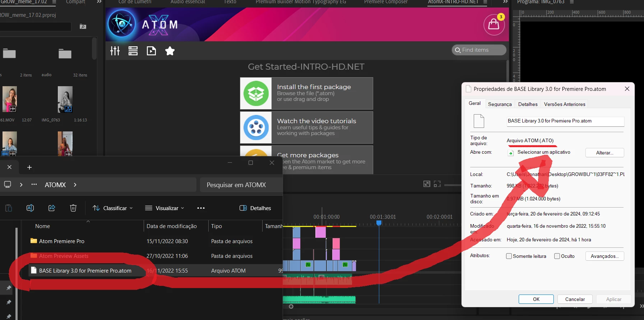Select BASE Library 3.0 for Premiere Pro.atom file

85,270
